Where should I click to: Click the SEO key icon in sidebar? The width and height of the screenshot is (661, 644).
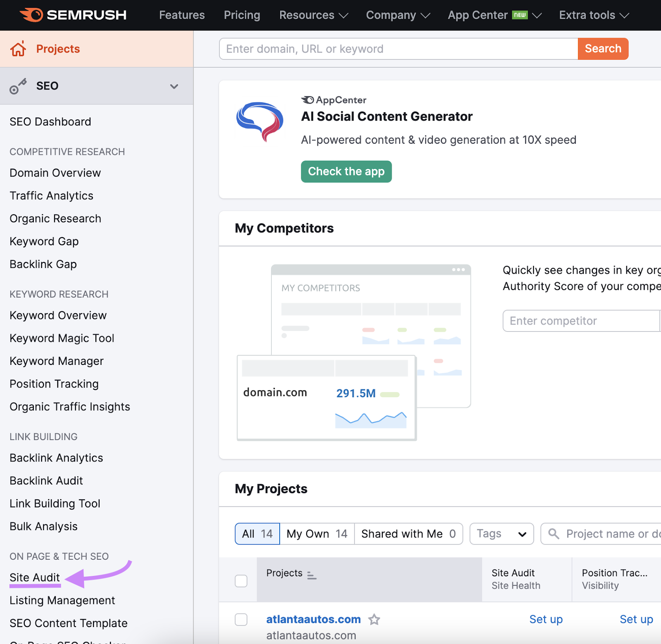point(18,86)
